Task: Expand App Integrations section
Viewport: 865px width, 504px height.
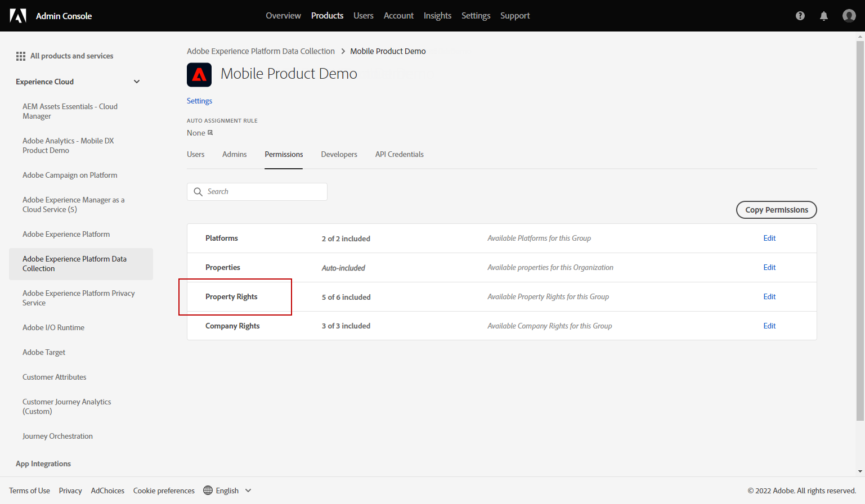Action: [x=43, y=463]
